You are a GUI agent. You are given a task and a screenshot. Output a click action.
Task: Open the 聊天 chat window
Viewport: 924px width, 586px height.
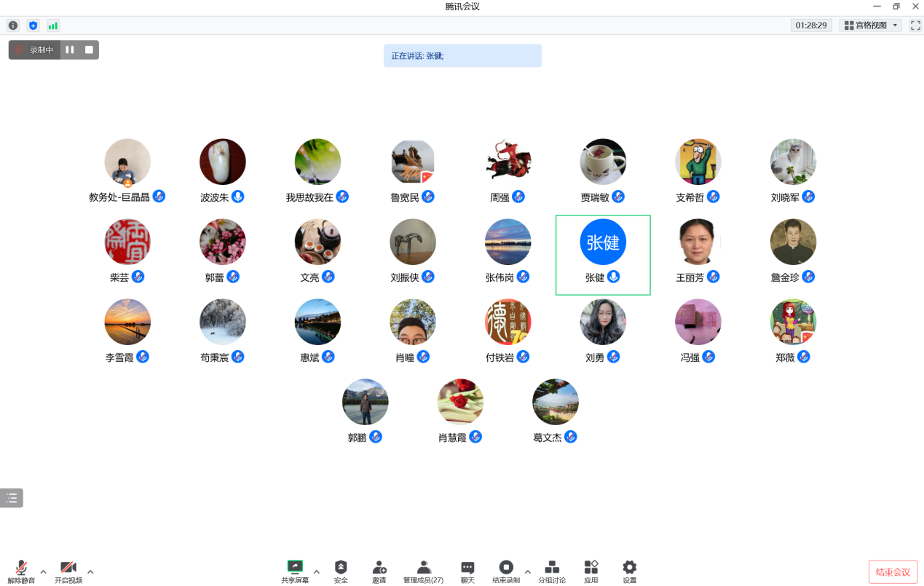tap(467, 571)
